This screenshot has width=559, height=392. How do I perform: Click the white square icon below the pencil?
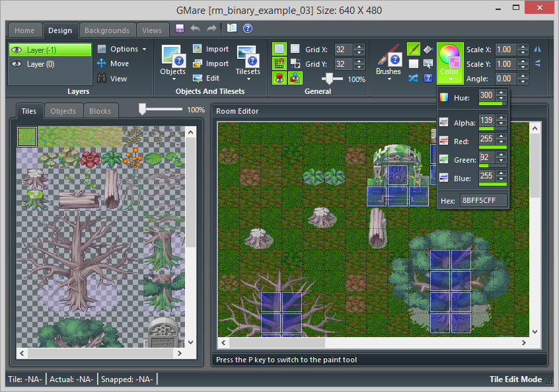414,64
